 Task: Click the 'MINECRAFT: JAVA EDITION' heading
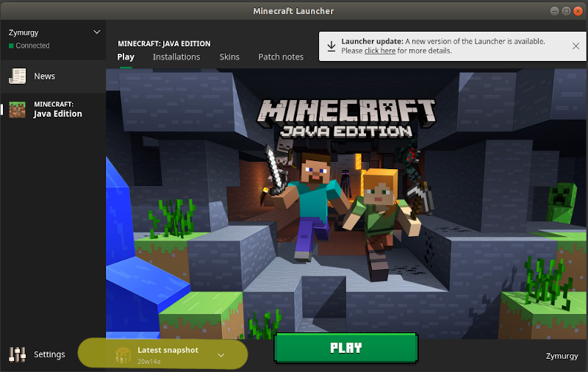(164, 43)
